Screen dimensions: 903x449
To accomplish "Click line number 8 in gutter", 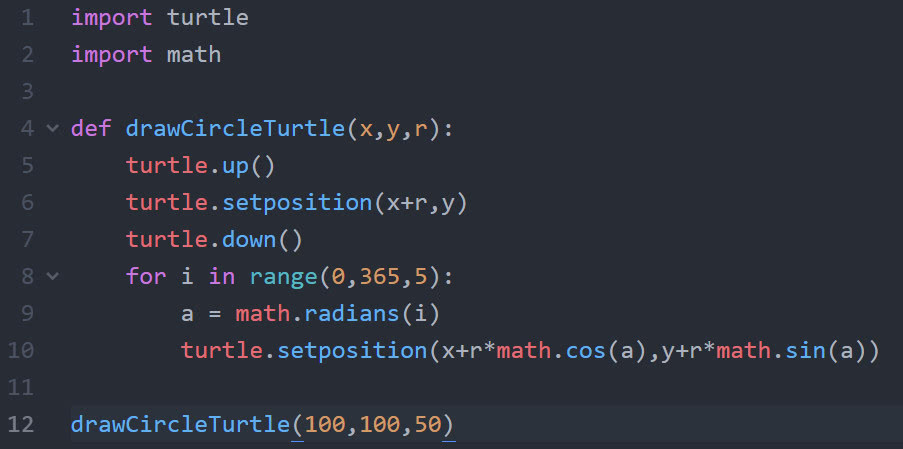I will pos(27,276).
